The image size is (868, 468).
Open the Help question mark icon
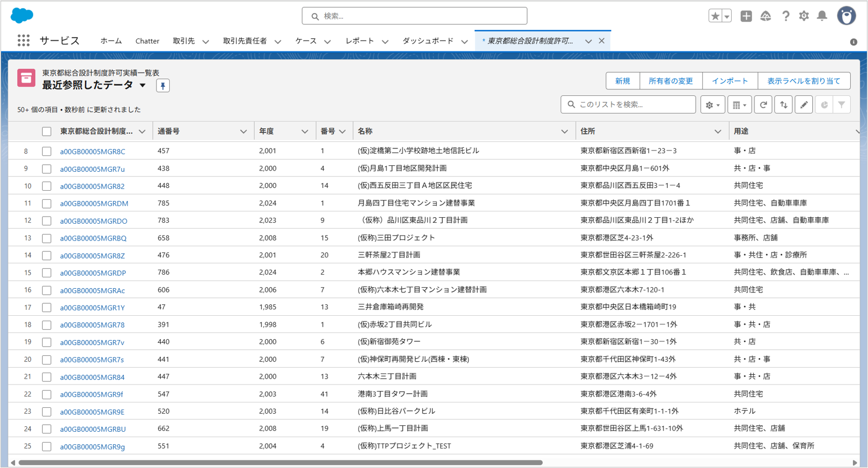[x=786, y=16]
